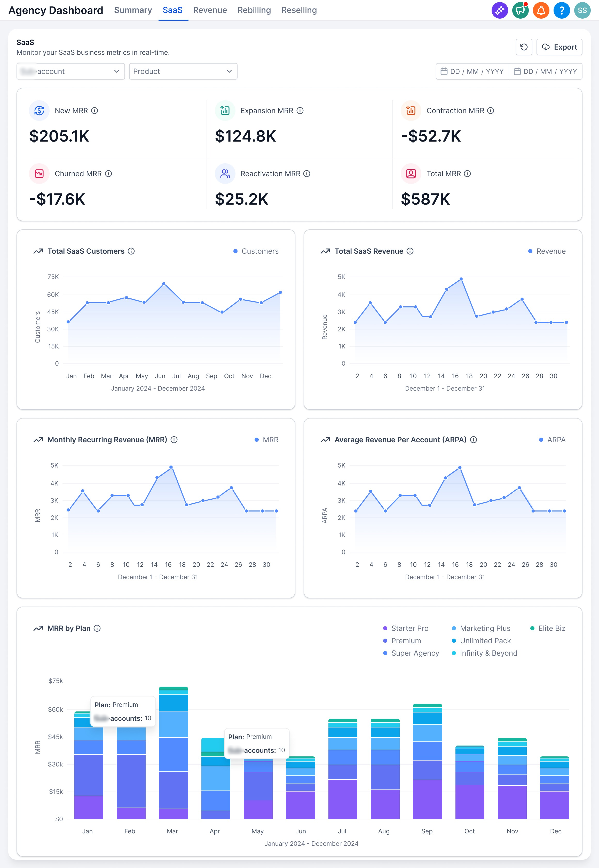This screenshot has height=868, width=599.
Task: Click the purple AI sparkle icon
Action: [500, 10]
